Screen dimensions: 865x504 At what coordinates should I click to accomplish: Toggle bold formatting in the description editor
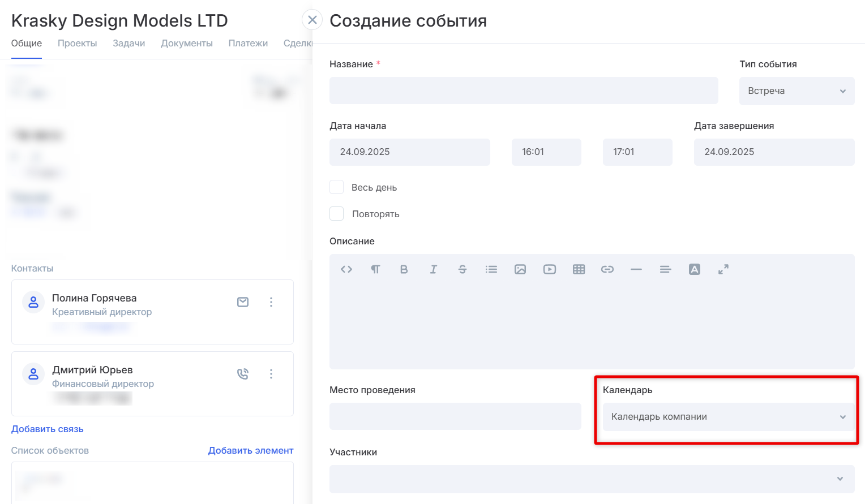pos(404,269)
